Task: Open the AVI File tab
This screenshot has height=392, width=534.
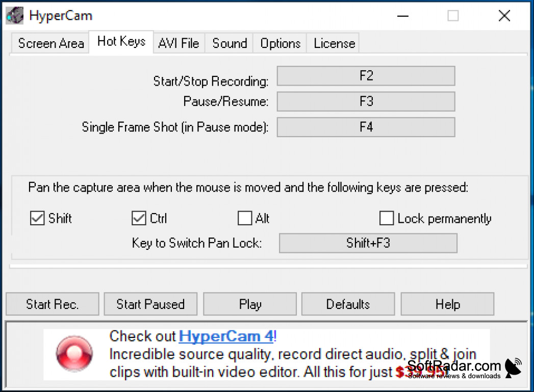Action: click(x=179, y=43)
